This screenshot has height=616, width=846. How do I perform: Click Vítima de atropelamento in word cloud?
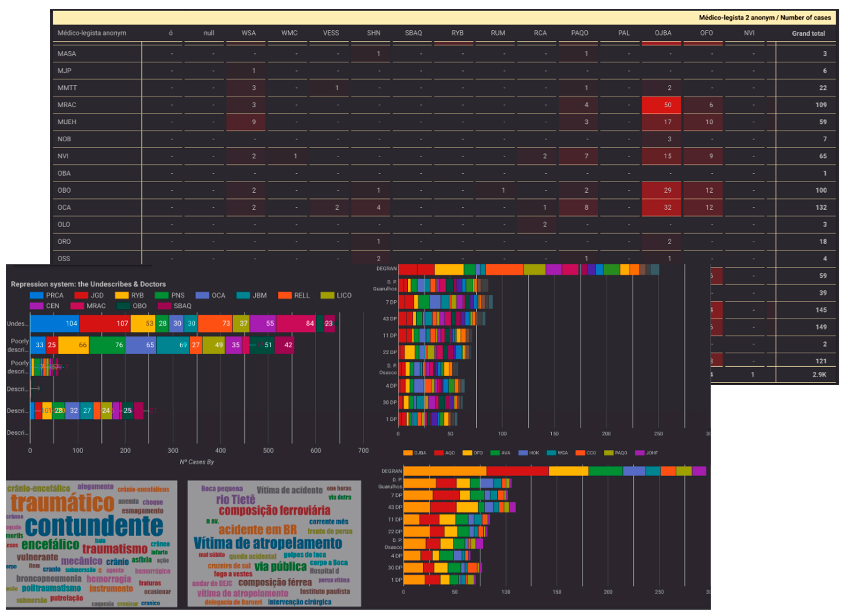[268, 543]
